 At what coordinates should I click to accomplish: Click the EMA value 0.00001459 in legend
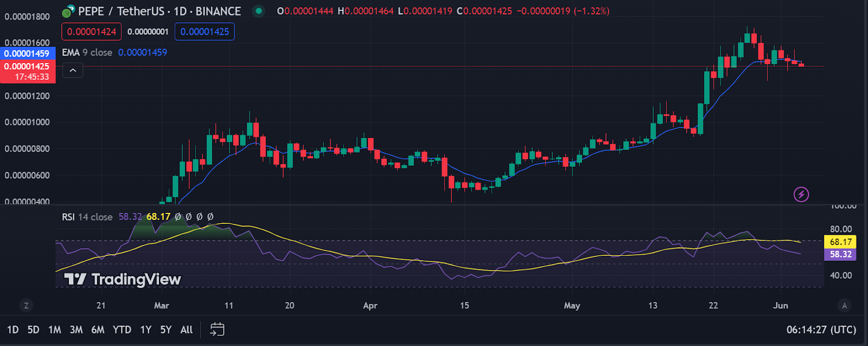click(143, 52)
